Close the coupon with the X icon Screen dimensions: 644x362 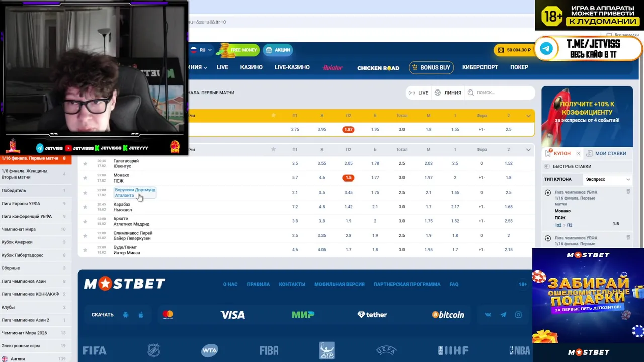pos(578,154)
